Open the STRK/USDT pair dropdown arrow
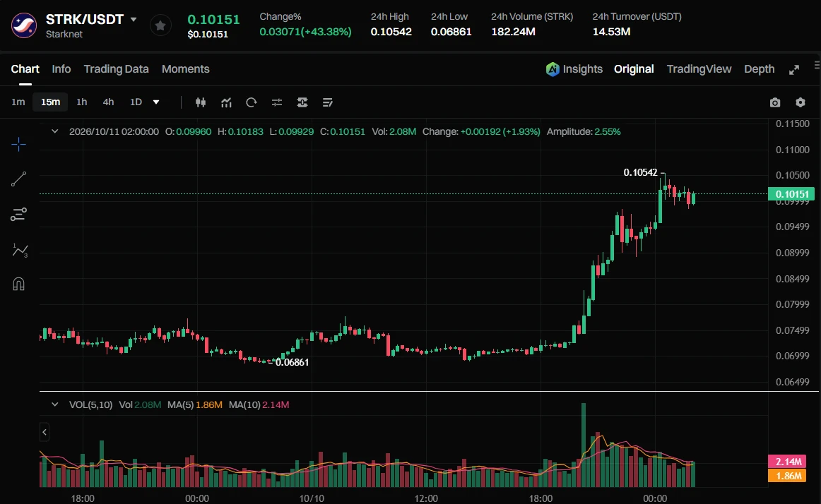Viewport: 821px width, 504px height. (x=134, y=19)
